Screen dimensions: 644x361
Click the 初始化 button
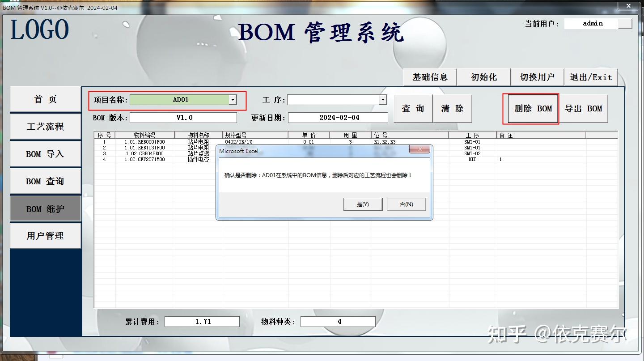[483, 77]
